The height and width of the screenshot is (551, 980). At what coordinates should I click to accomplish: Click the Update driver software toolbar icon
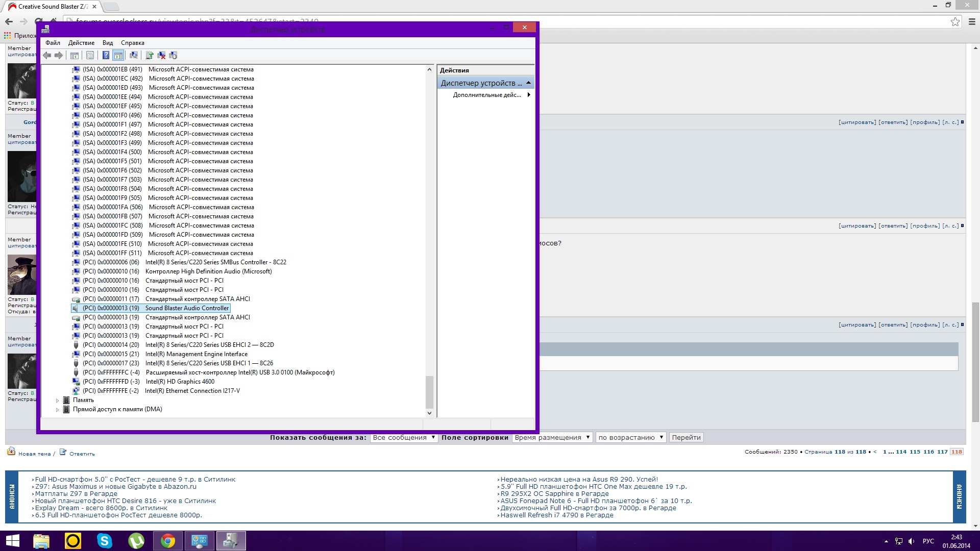(x=150, y=55)
